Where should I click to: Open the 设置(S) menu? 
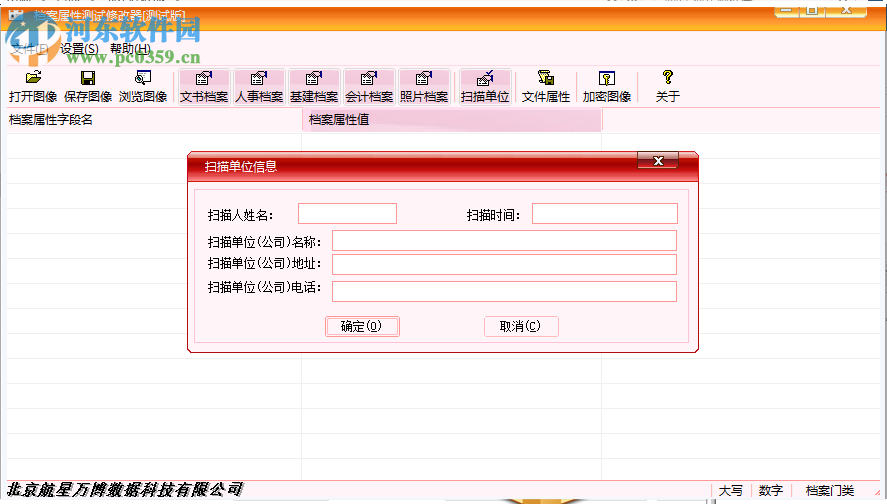pos(79,49)
